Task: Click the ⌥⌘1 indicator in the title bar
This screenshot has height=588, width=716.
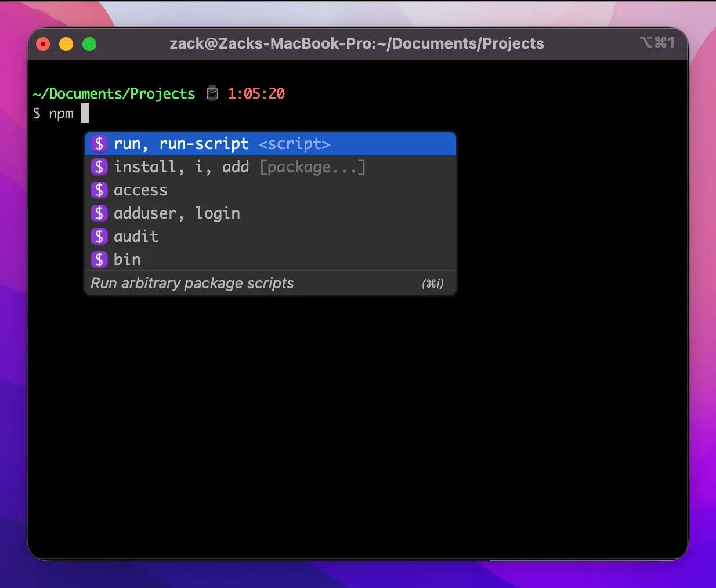Action: click(x=657, y=43)
